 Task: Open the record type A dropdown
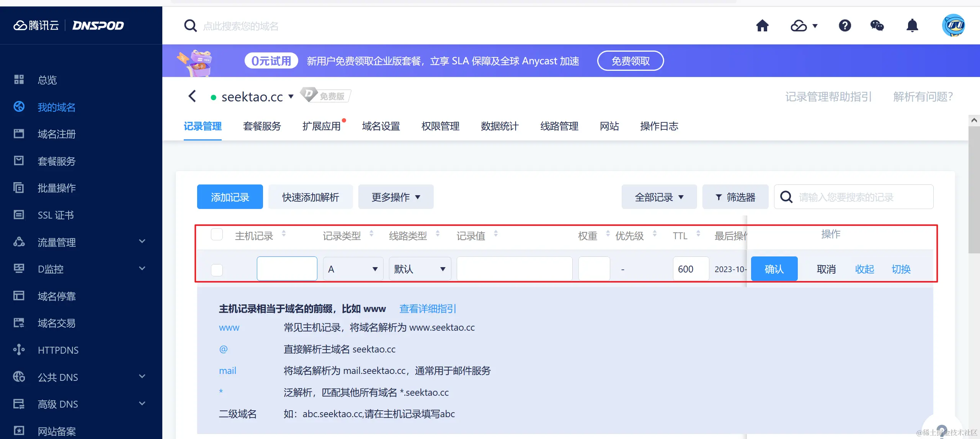(x=353, y=269)
